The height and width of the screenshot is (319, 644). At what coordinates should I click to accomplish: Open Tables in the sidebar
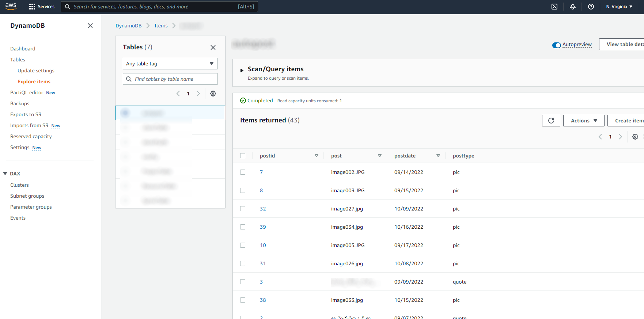click(18, 60)
